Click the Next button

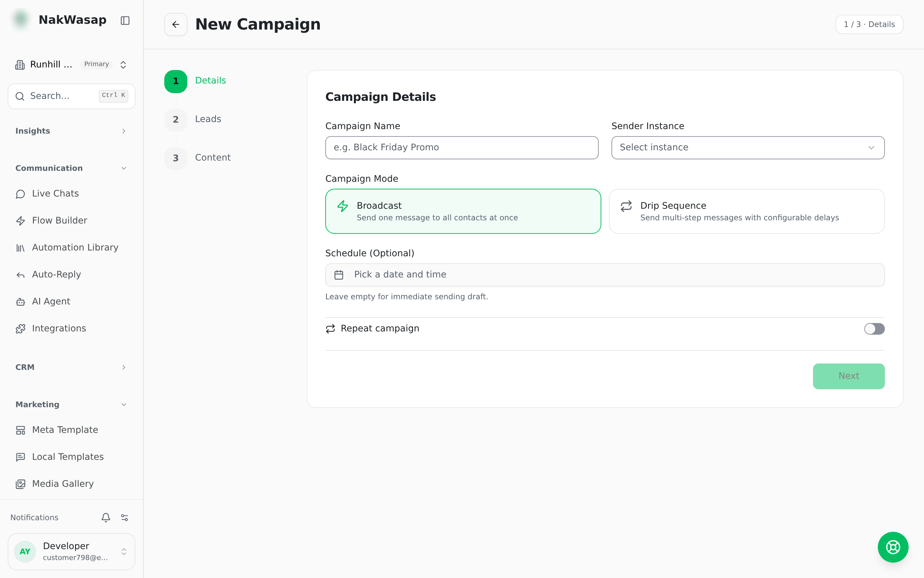tap(848, 376)
